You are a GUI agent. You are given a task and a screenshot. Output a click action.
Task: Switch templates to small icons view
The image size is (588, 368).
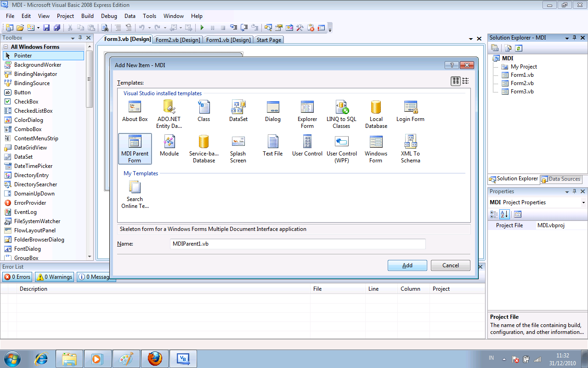coord(465,81)
